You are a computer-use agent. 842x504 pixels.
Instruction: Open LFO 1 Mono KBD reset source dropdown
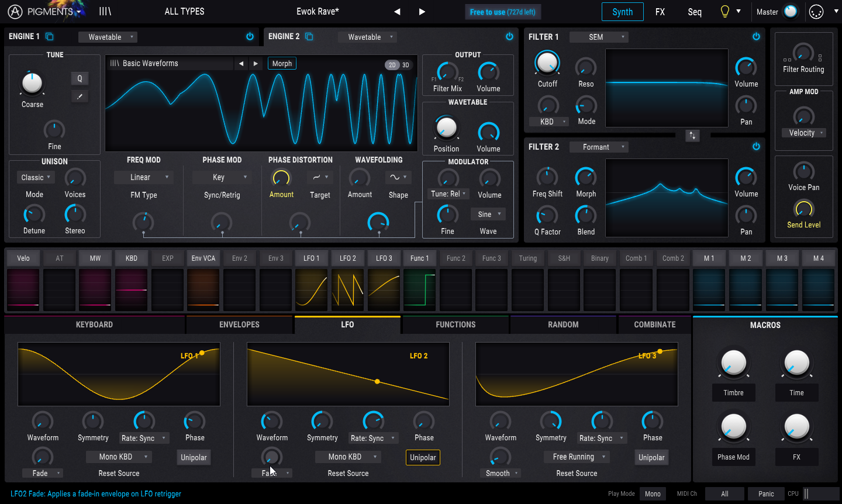119,457
